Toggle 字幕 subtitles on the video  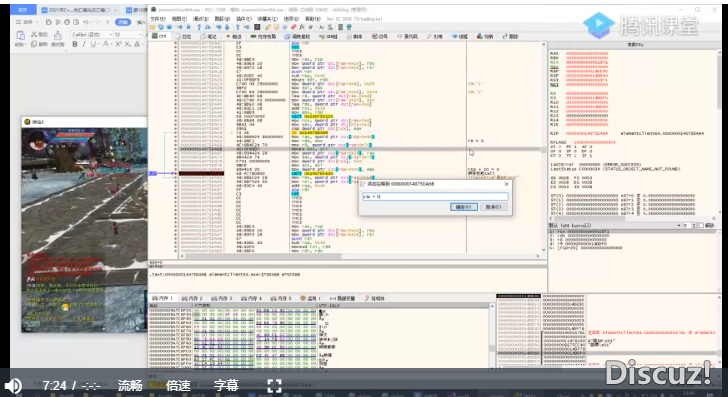(x=227, y=385)
